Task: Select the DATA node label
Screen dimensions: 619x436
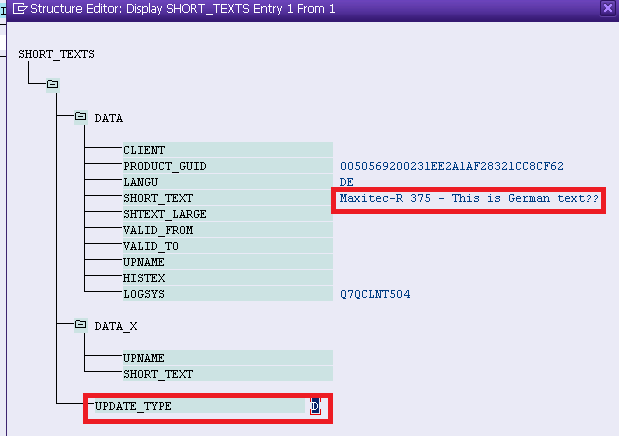Action: 109,118
